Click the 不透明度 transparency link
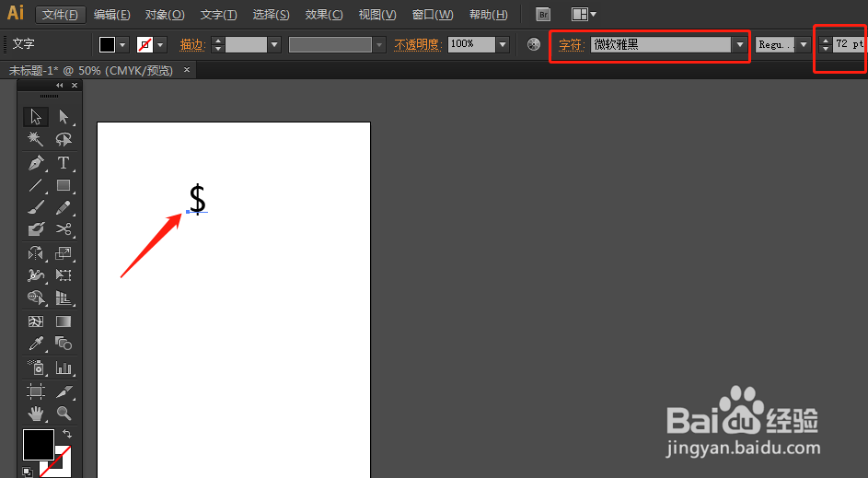 tap(416, 45)
